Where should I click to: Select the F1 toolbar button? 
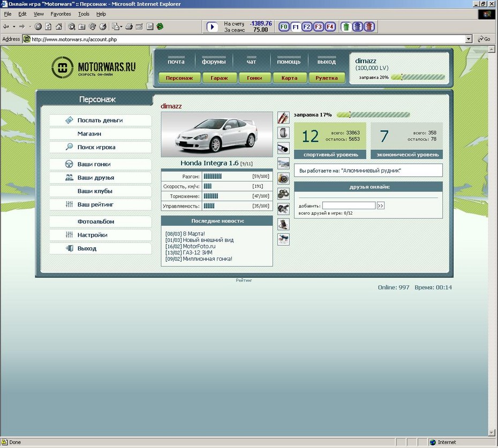point(296,27)
